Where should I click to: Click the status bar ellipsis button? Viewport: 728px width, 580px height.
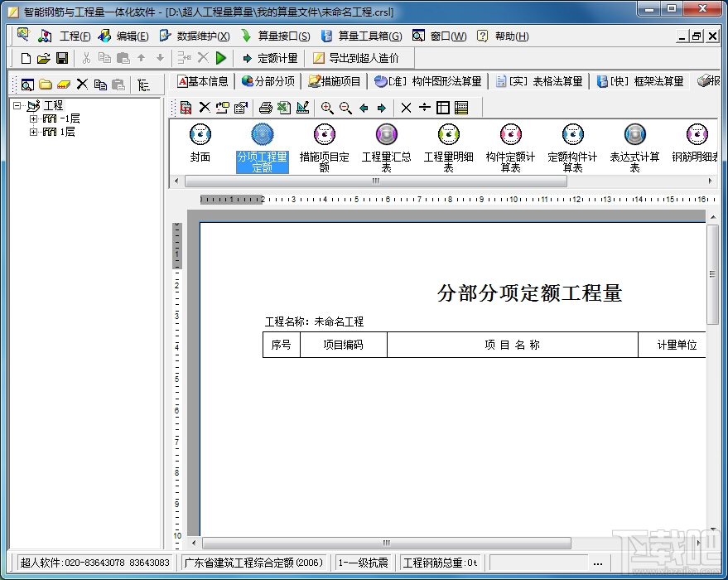point(598,563)
